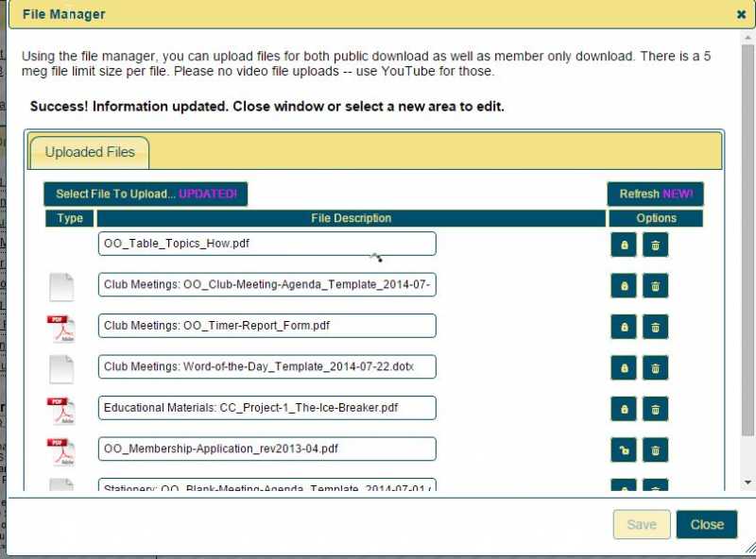Edit description of OO_Membership-Application file
Viewport: 756px width, 559px height.
[x=267, y=449]
